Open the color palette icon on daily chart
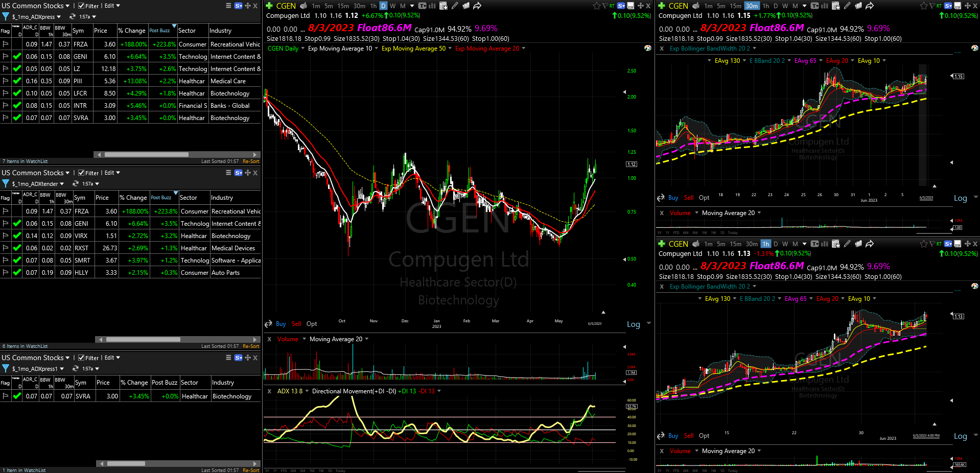The height and width of the screenshot is (473, 980). [648, 48]
